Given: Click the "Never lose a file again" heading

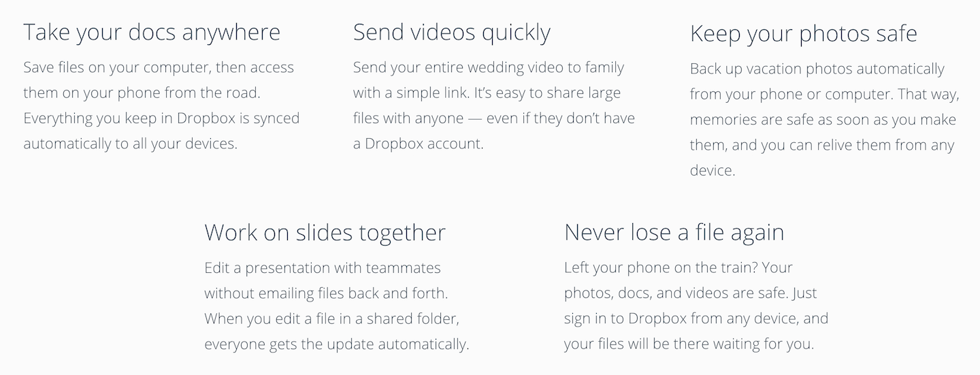Looking at the screenshot, I should point(674,232).
